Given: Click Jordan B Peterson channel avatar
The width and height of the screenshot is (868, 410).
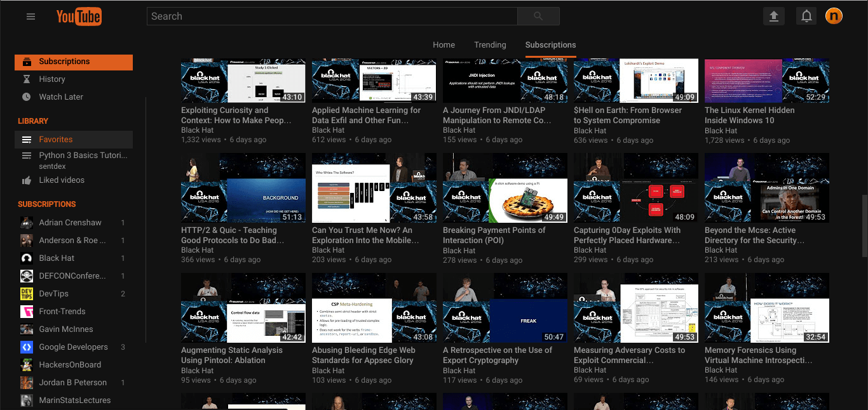Looking at the screenshot, I should [27, 383].
